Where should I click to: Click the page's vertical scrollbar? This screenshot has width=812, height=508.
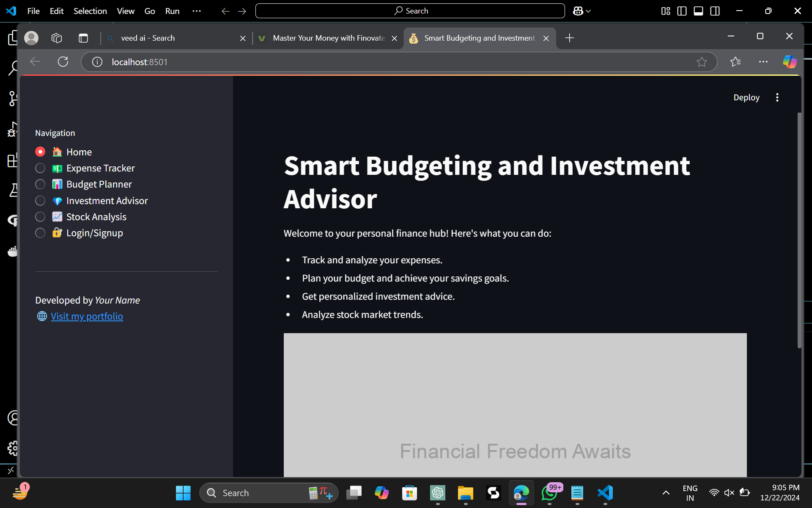tap(799, 231)
